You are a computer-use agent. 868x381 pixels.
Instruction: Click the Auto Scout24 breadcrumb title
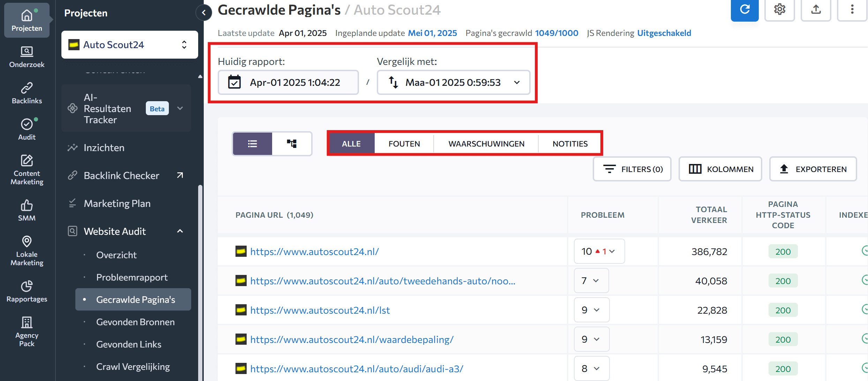click(397, 10)
